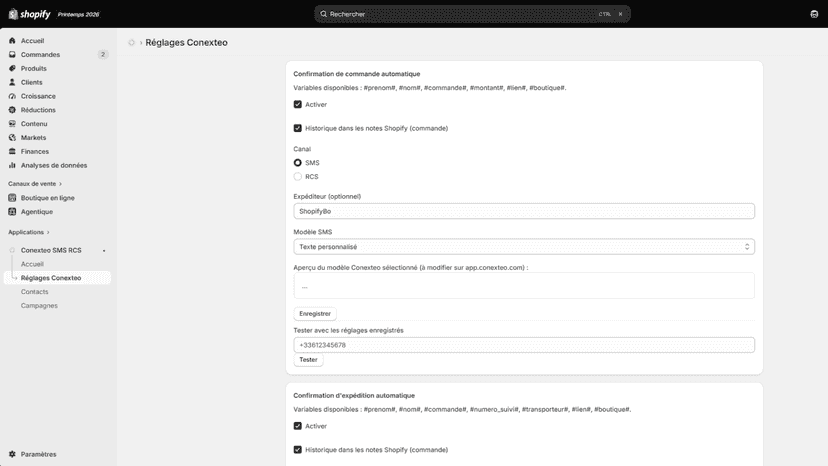Click the Analyses de données chart icon

pos(12,165)
